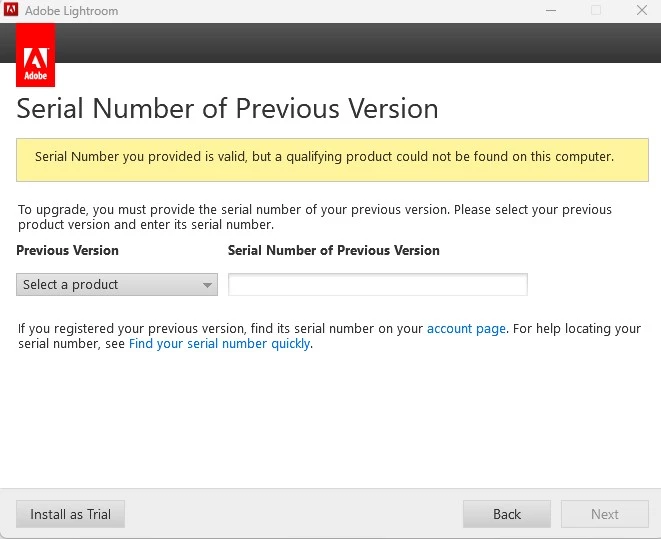Click the Adobe Lightroom window title text
Screen dimensions: 661x539
(71, 11)
